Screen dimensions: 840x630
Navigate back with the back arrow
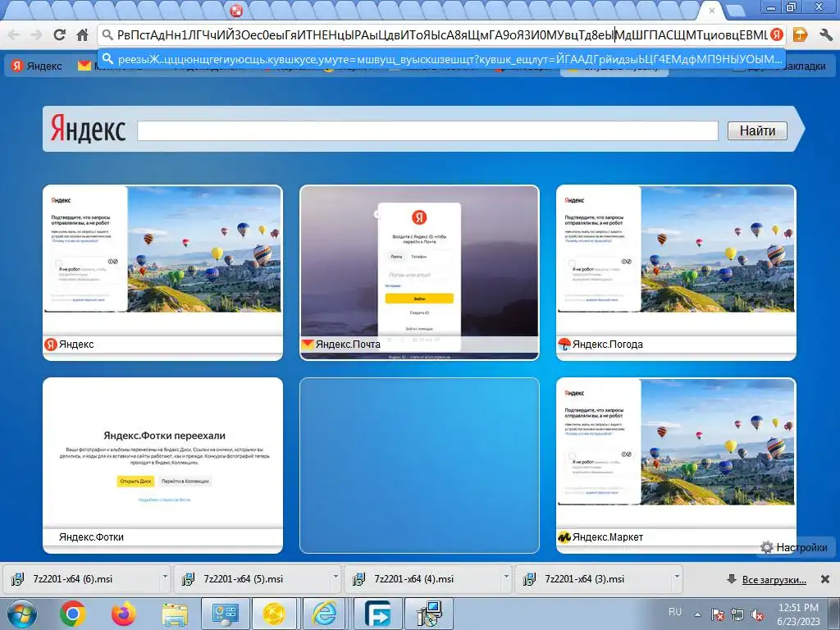point(14,34)
